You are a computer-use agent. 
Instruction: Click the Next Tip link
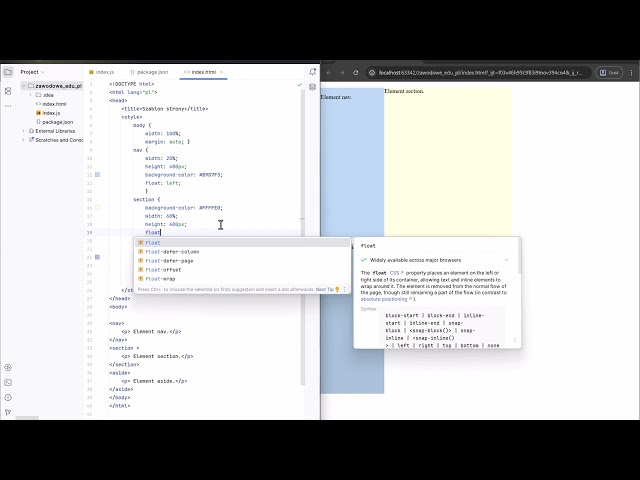click(324, 289)
